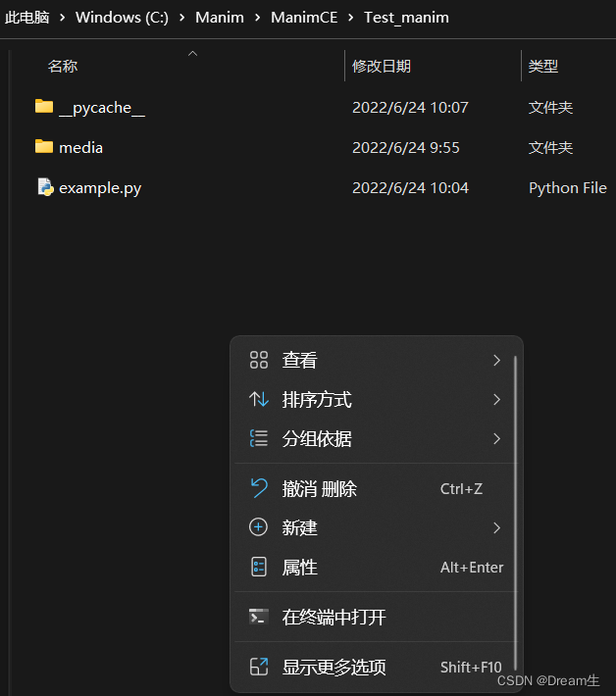
Task: Click the up-down arrows Sort by icon
Action: click(x=259, y=399)
